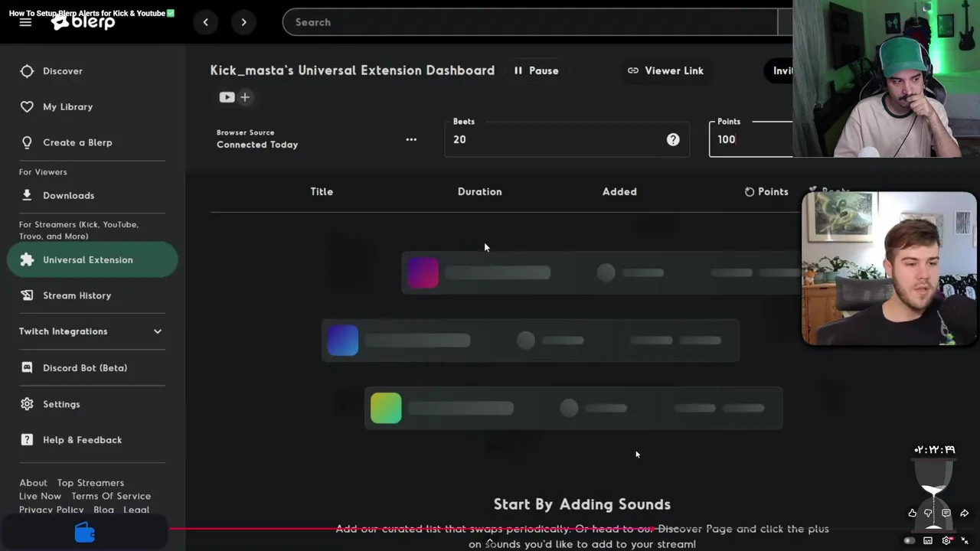
Task: Click the Stream History icon
Action: (27, 295)
